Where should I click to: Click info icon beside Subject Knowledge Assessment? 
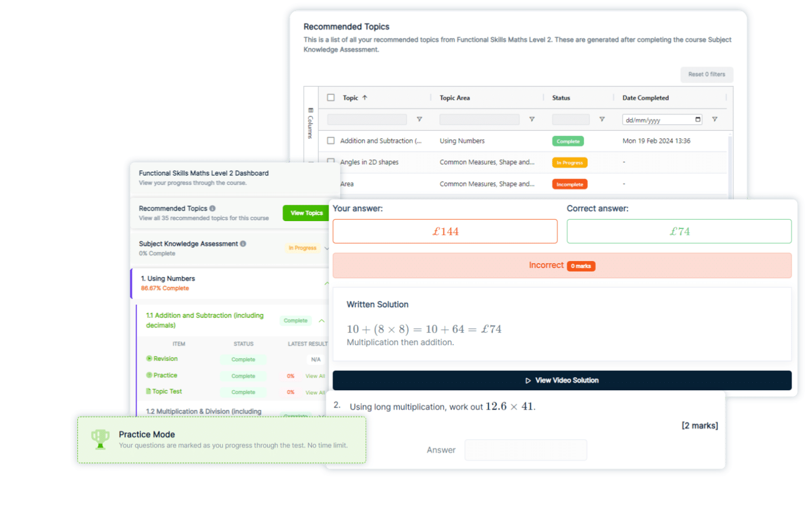[243, 244]
